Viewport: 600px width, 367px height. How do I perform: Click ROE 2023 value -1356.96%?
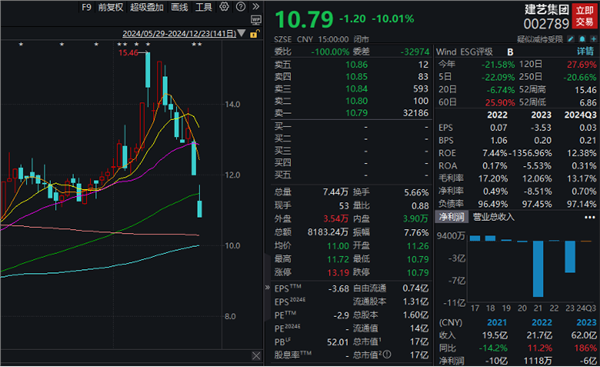click(530, 153)
